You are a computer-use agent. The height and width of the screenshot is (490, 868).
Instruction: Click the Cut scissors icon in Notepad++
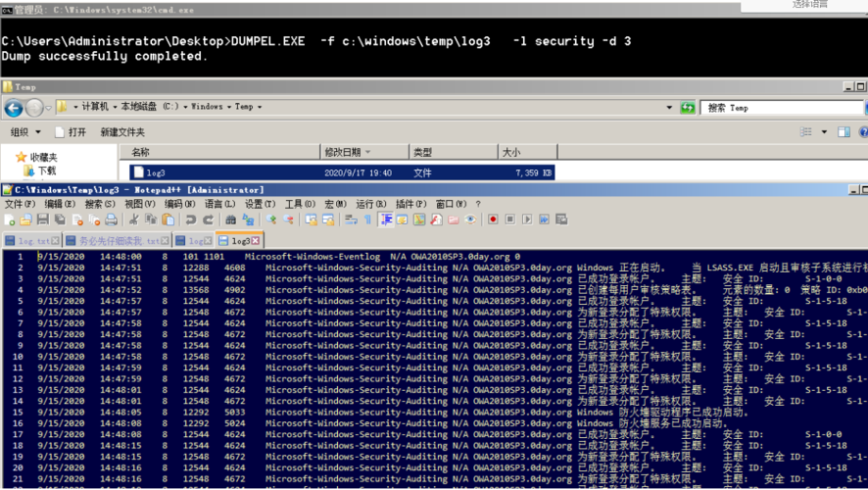point(133,220)
